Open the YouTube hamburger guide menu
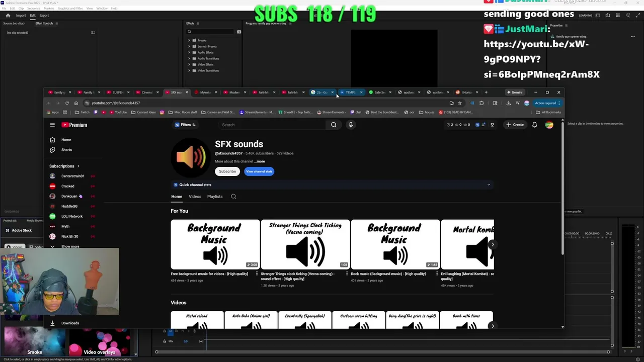The width and height of the screenshot is (644, 362). [52, 125]
